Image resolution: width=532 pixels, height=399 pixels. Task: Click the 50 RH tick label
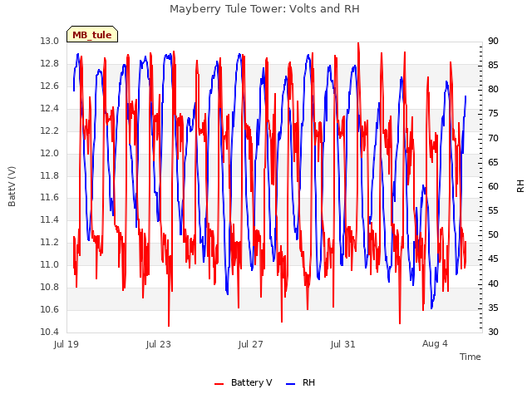[x=493, y=234]
